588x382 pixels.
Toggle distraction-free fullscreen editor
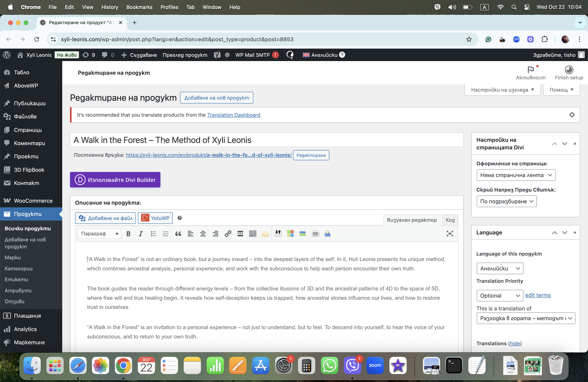(x=450, y=234)
